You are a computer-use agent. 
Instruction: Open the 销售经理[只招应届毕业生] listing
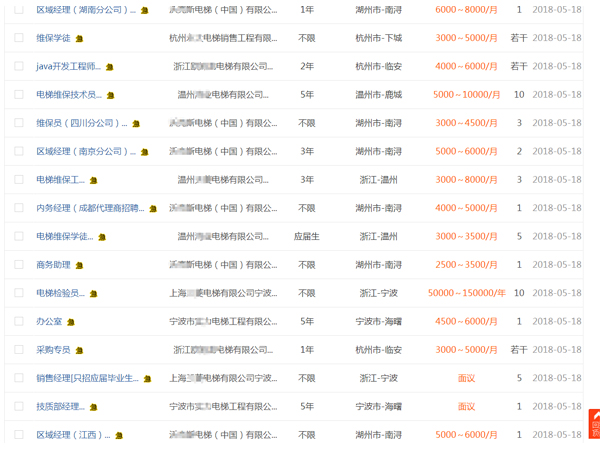(x=87, y=379)
